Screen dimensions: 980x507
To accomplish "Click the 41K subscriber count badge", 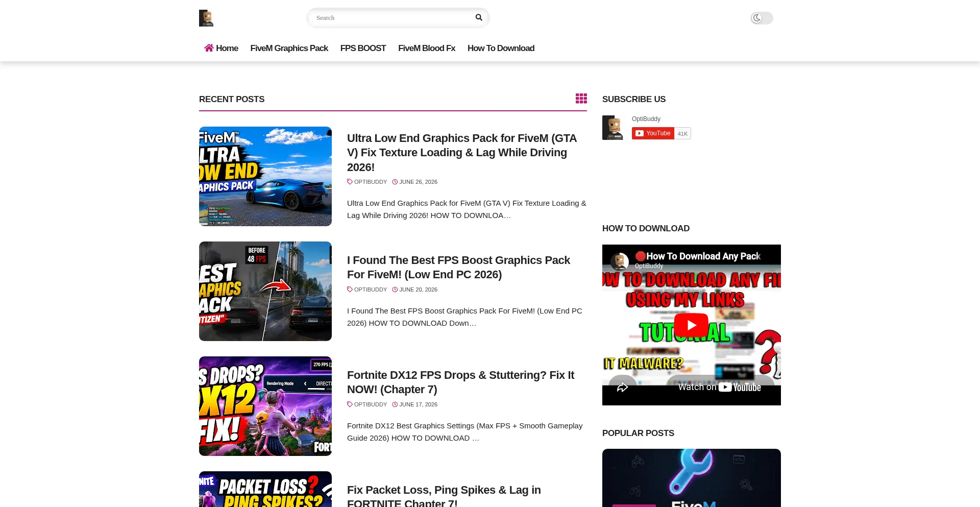I will pos(682,134).
